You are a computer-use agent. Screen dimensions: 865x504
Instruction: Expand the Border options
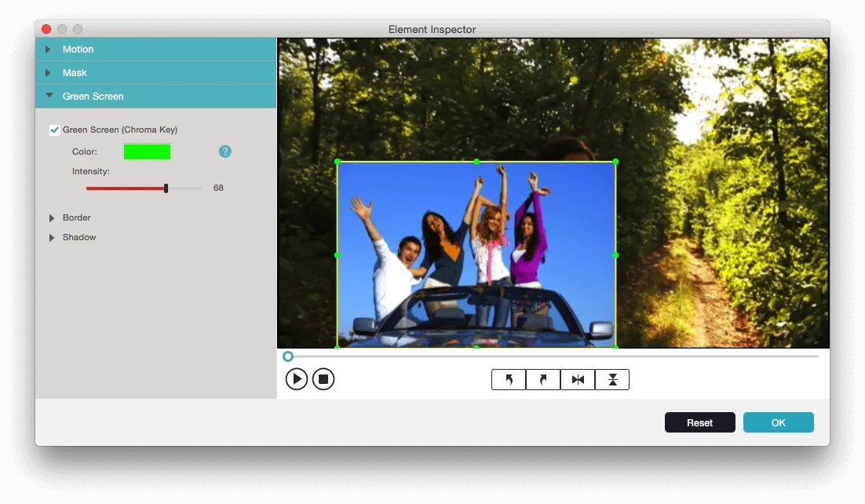[x=51, y=218]
